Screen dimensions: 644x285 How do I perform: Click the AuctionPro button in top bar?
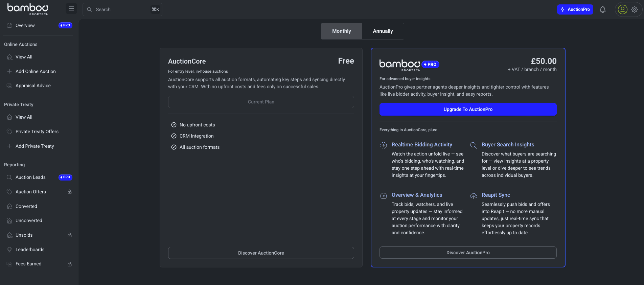coord(575,9)
